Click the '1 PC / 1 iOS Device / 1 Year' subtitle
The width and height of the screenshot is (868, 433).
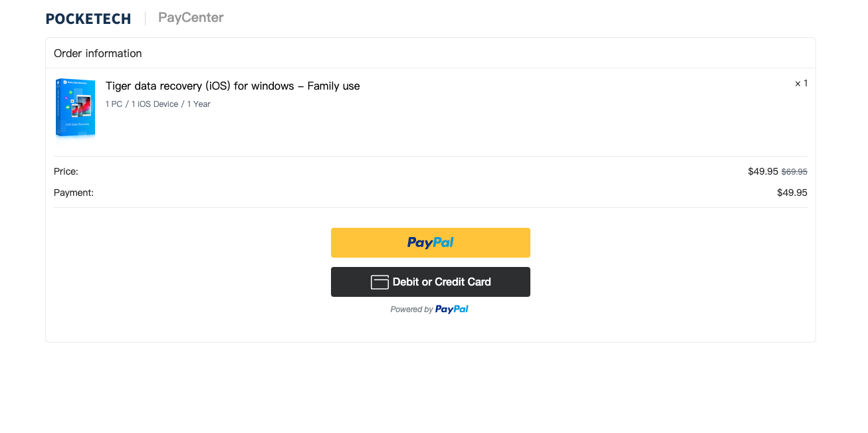click(158, 104)
